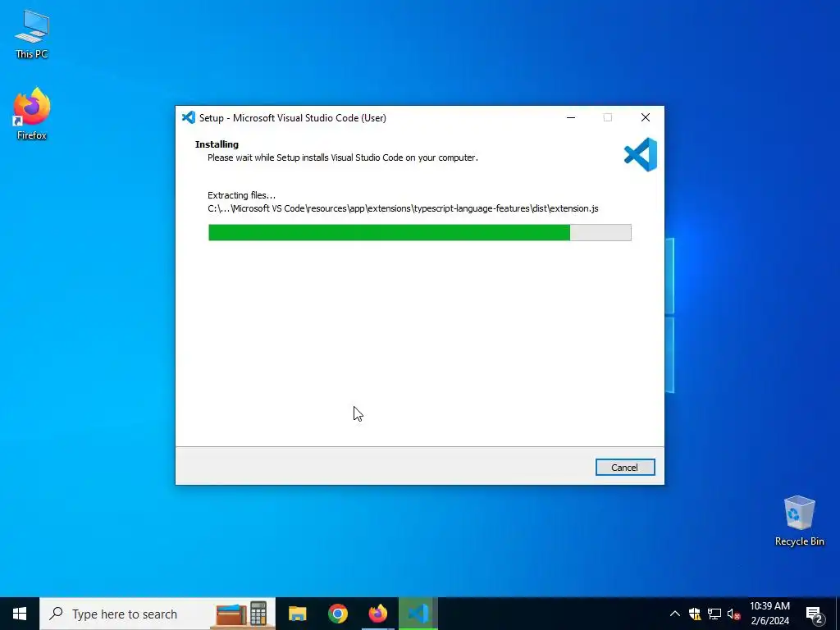
Task: Cancel the Visual Studio Code installation
Action: pyautogui.click(x=624, y=467)
